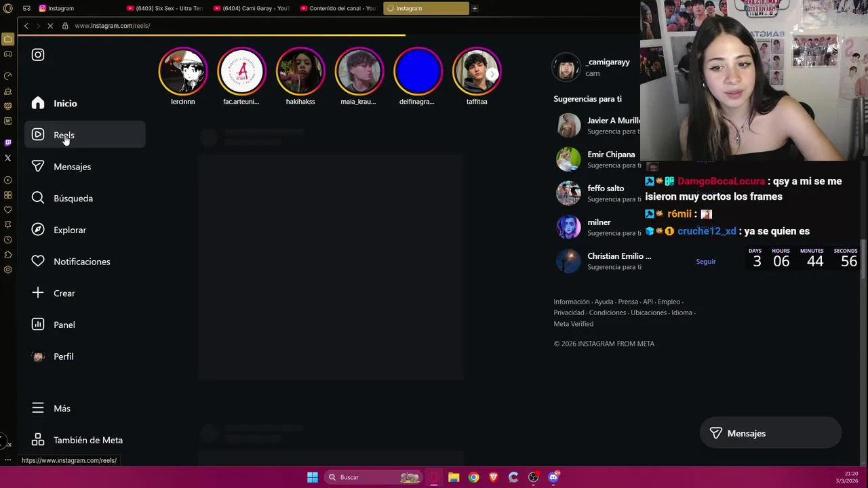The height and width of the screenshot is (488, 868).
Task: Open Búsqueda in the Instagram sidebar
Action: (85, 198)
